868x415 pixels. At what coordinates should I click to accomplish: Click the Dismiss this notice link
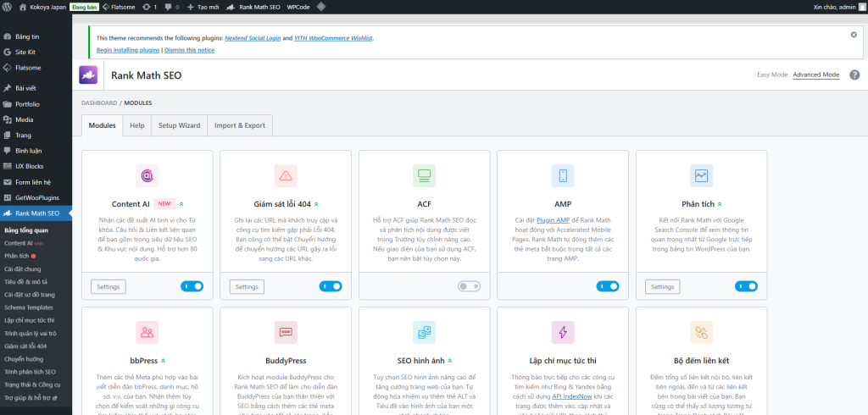pyautogui.click(x=189, y=50)
